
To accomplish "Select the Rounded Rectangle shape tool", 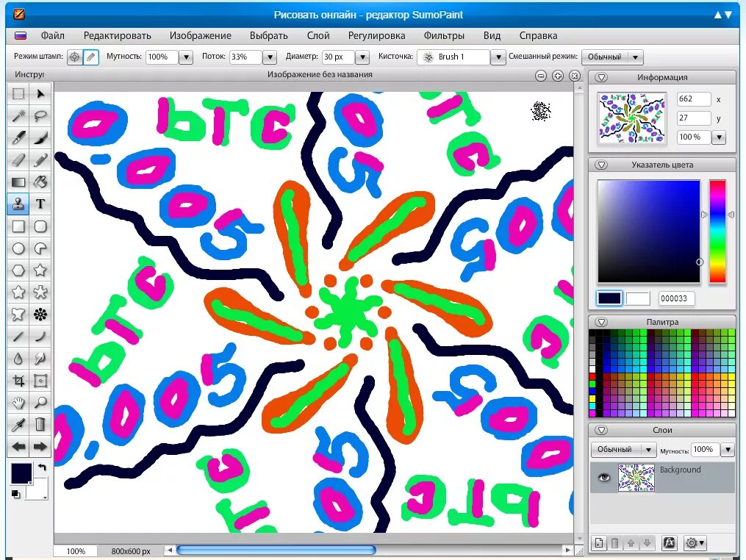I will (x=40, y=226).
